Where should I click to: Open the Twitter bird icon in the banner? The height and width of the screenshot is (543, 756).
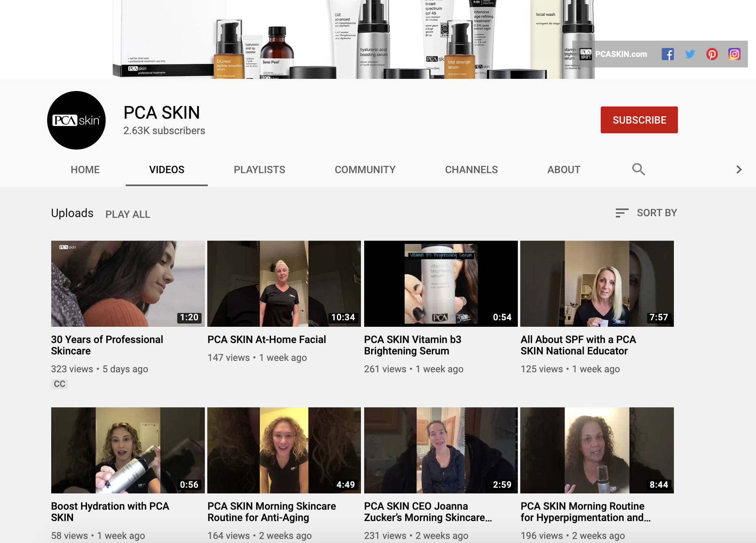pos(690,54)
